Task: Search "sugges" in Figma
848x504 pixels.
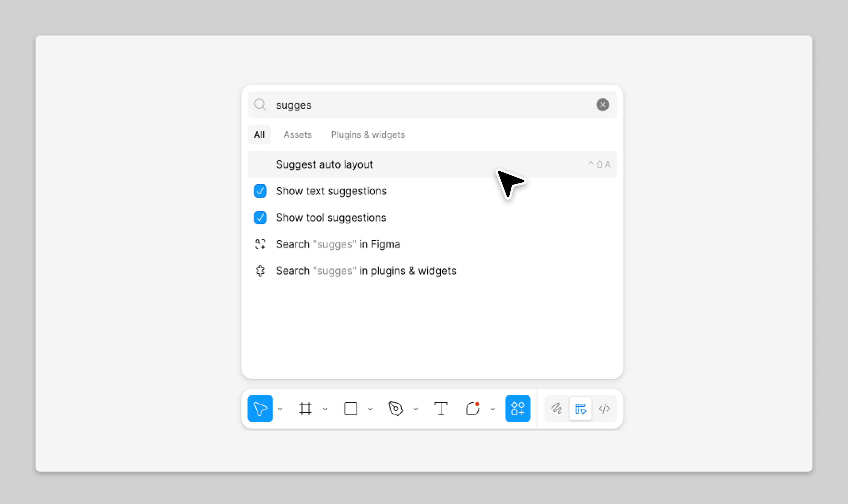Action: pyautogui.click(x=338, y=244)
